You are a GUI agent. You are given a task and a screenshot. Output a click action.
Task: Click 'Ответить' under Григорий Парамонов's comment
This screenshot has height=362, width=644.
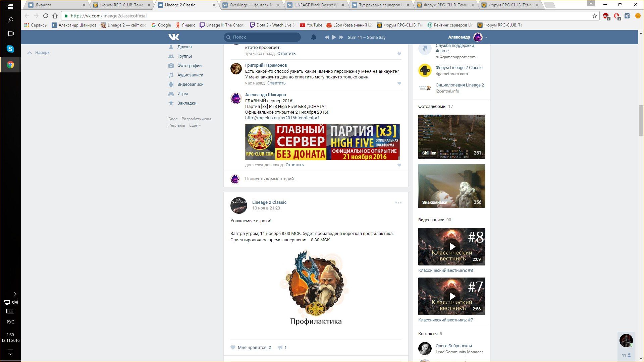pos(276,83)
